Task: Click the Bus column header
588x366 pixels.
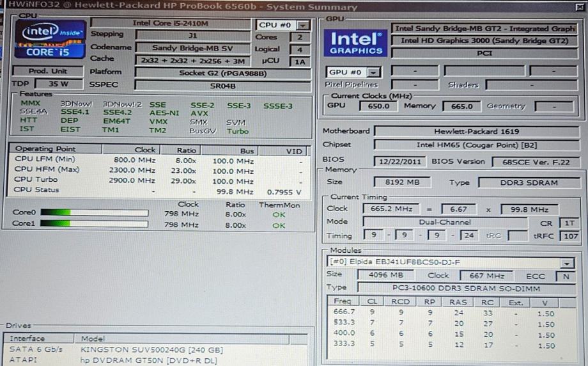Action: (x=229, y=150)
